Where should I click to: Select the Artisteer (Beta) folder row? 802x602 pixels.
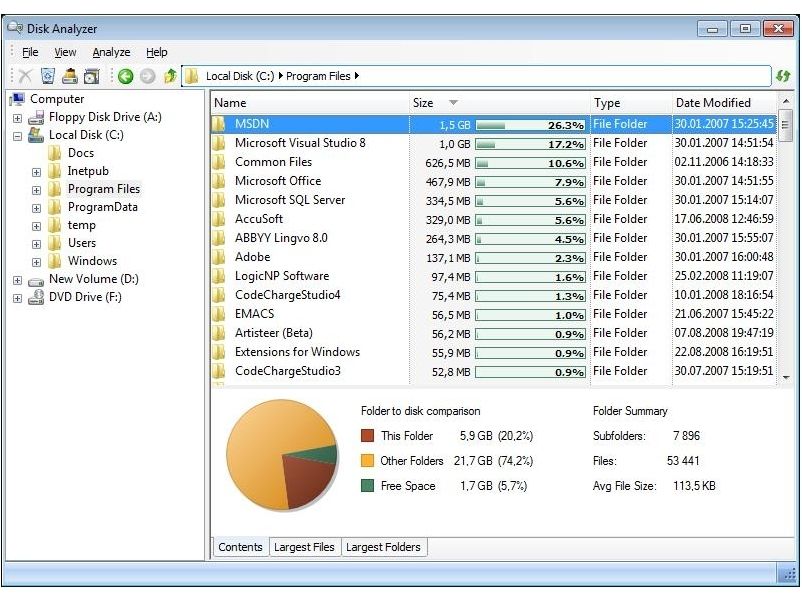click(x=494, y=333)
